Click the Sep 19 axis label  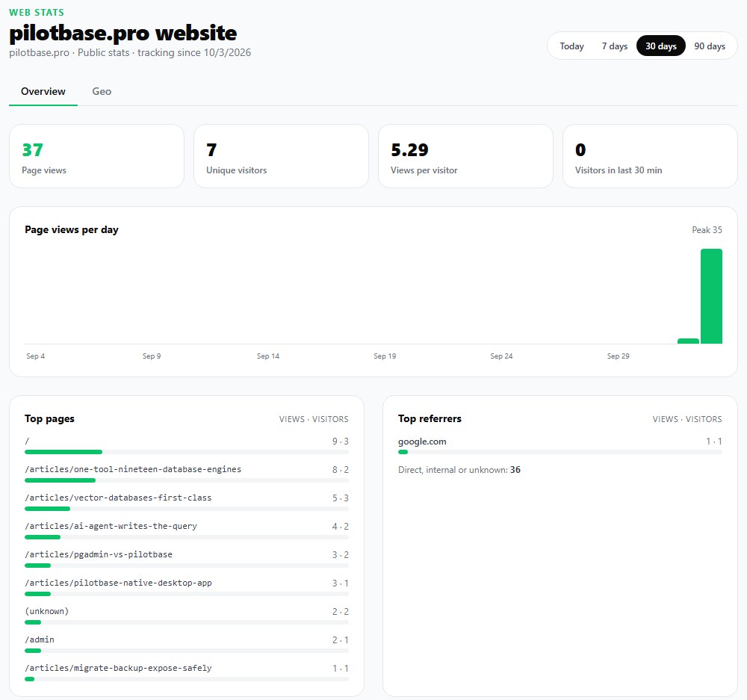(x=385, y=356)
